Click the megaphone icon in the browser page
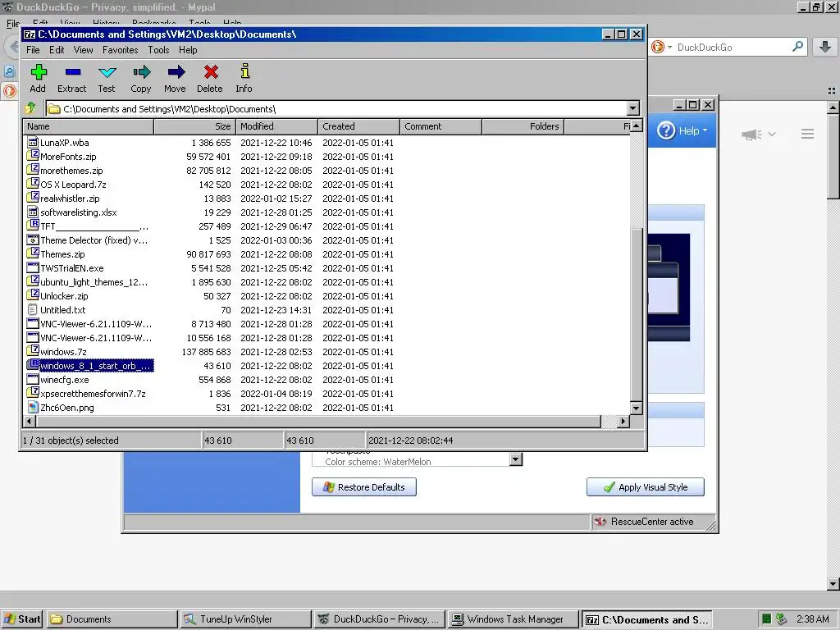Image resolution: width=840 pixels, height=630 pixels. coord(751,134)
